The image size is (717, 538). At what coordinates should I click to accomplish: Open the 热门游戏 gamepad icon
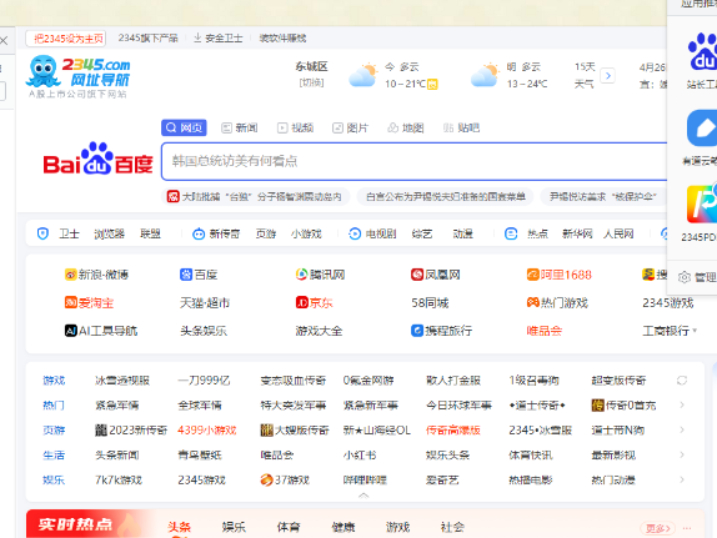(533, 303)
